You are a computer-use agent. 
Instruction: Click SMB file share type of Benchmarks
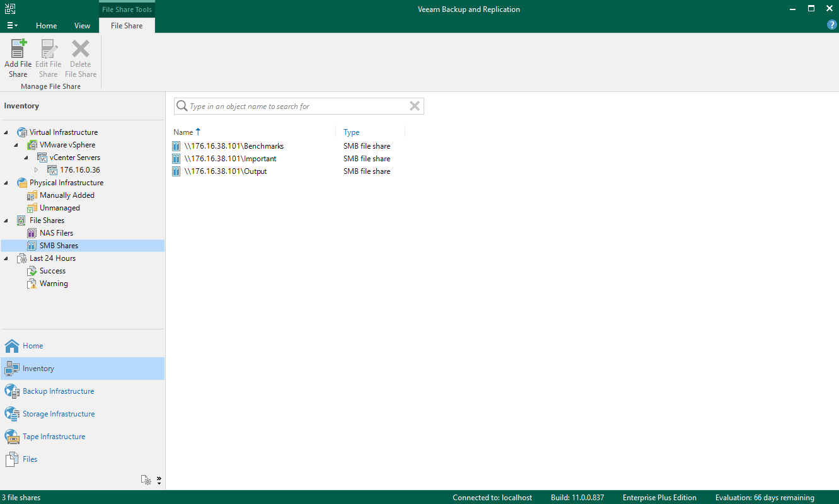tap(367, 146)
